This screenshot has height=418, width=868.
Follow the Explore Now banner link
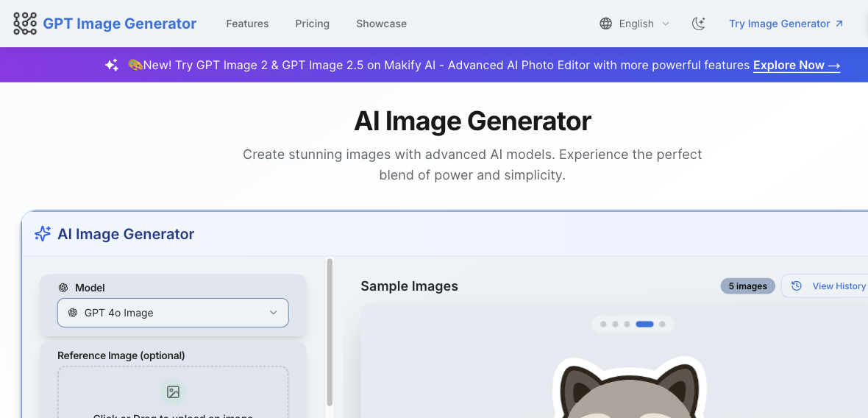tap(797, 65)
